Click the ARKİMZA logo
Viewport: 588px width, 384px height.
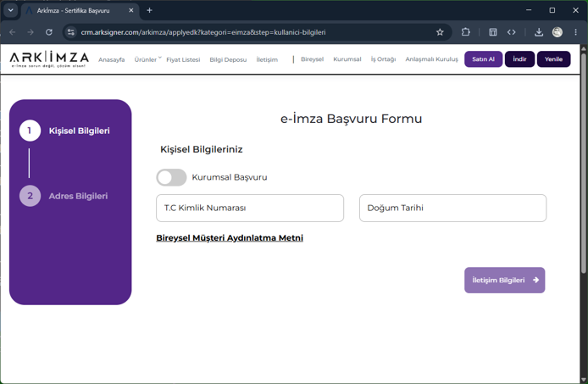[49, 59]
